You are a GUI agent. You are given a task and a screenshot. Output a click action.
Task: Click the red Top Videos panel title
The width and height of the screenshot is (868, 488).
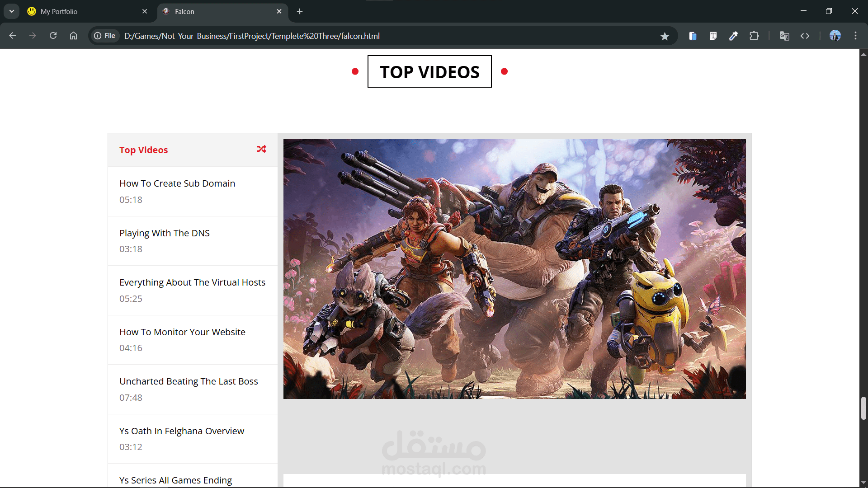[143, 150]
